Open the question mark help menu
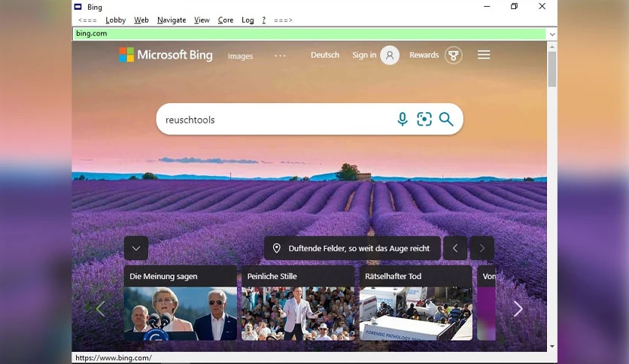This screenshot has width=629, height=364. tap(264, 20)
